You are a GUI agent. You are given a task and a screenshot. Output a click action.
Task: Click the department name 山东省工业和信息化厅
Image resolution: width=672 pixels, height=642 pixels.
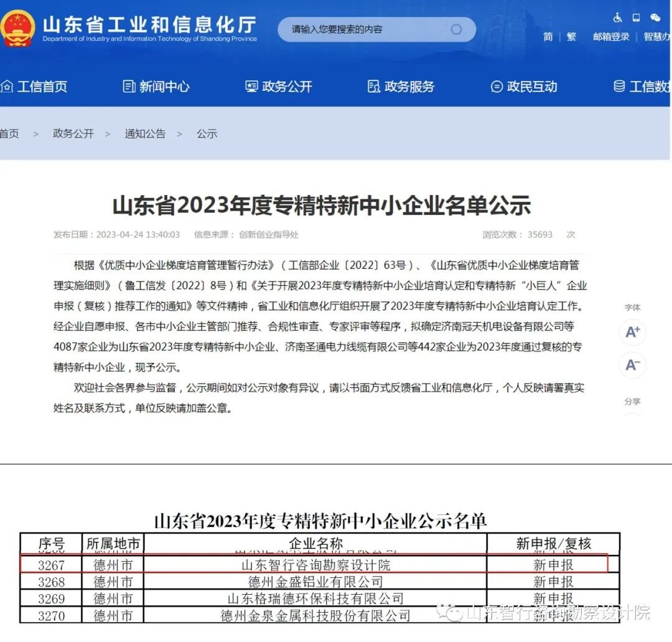click(x=149, y=24)
